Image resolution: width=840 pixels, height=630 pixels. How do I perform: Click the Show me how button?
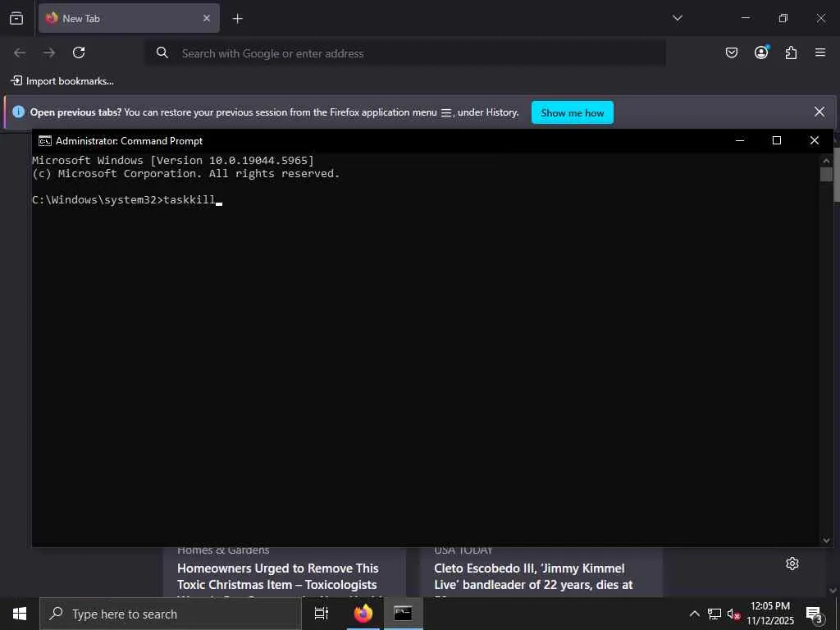click(x=572, y=112)
